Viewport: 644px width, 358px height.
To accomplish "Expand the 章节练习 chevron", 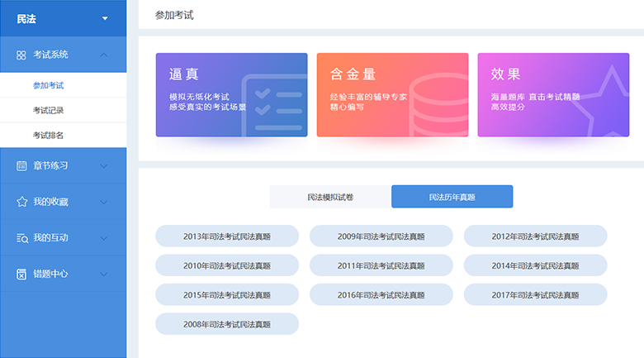I will (x=103, y=165).
